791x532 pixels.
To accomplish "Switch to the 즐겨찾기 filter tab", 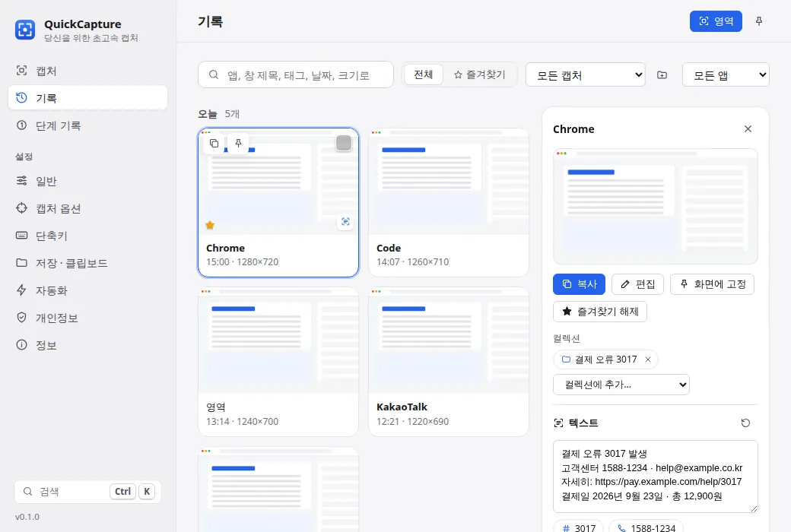I will [480, 74].
